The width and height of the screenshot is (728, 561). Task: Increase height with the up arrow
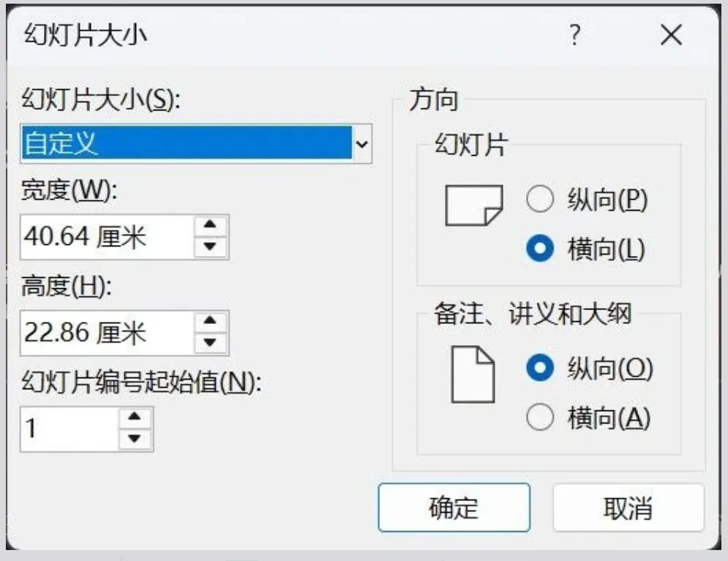click(x=211, y=323)
